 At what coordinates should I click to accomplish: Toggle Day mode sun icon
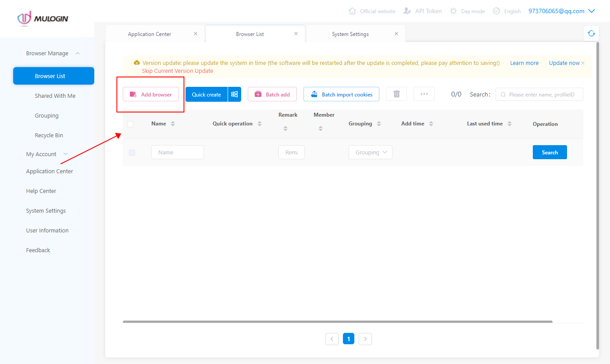pyautogui.click(x=453, y=11)
